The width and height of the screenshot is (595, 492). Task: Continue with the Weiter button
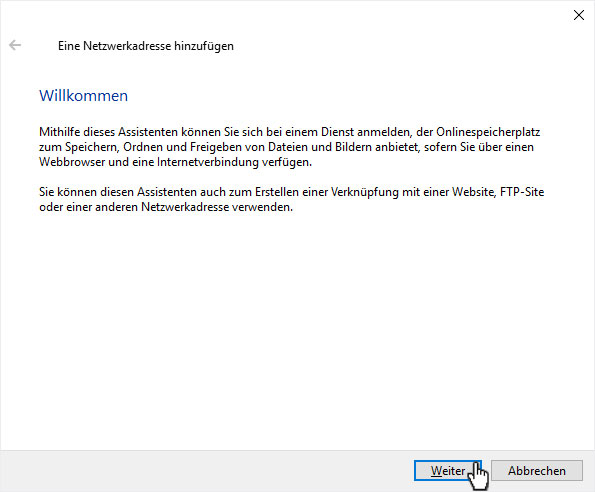tap(448, 471)
